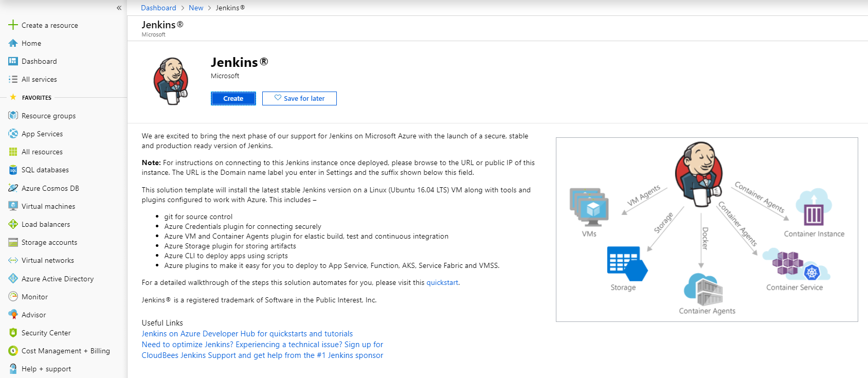Image resolution: width=868 pixels, height=378 pixels.
Task: Click the Cost Management + Billing icon
Action: [x=13, y=351]
